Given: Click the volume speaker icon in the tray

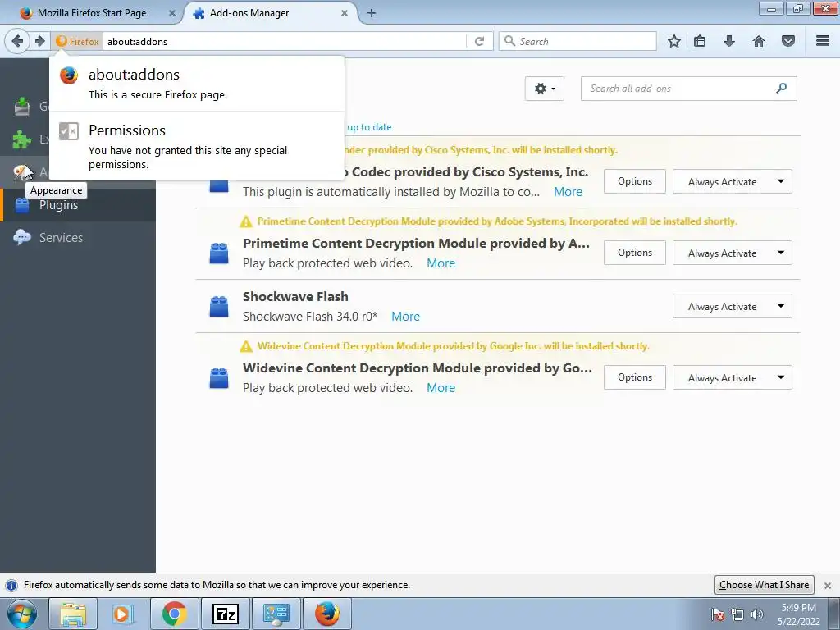Looking at the screenshot, I should tap(756, 614).
